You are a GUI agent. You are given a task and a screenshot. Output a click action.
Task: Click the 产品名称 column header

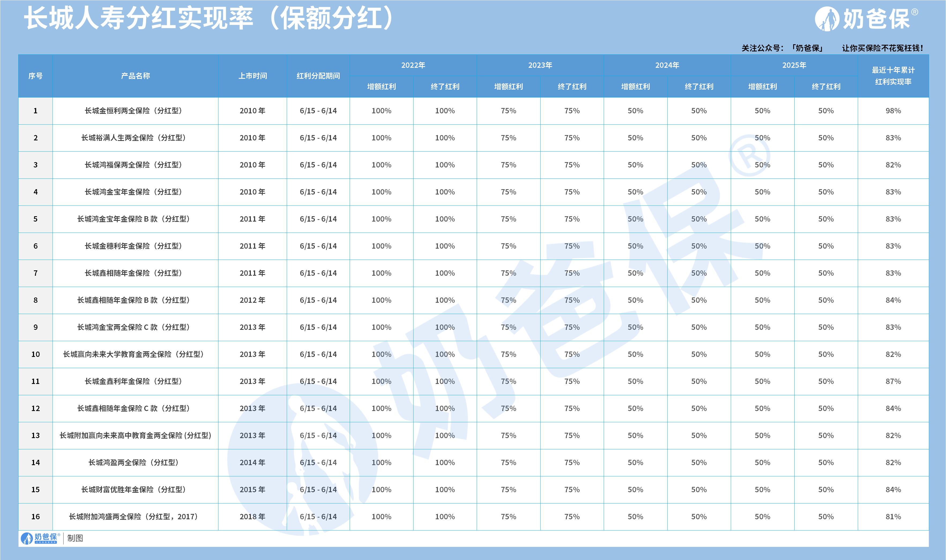(135, 76)
